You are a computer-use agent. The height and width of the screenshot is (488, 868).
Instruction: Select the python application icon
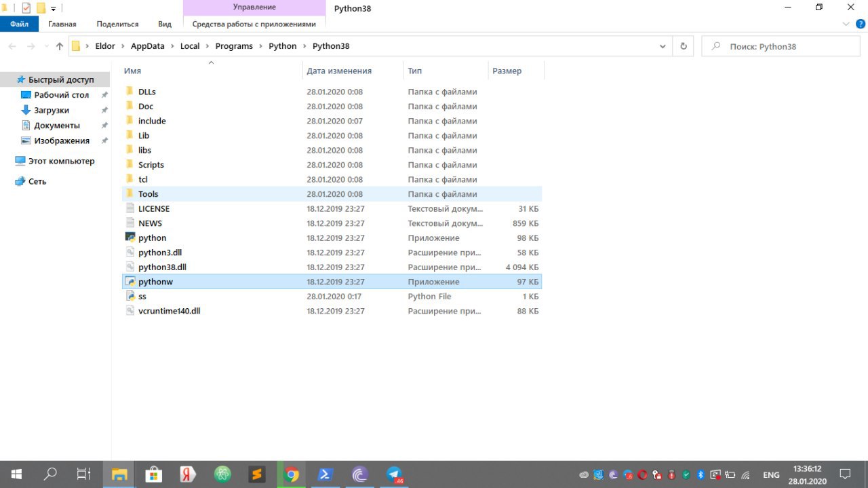130,238
